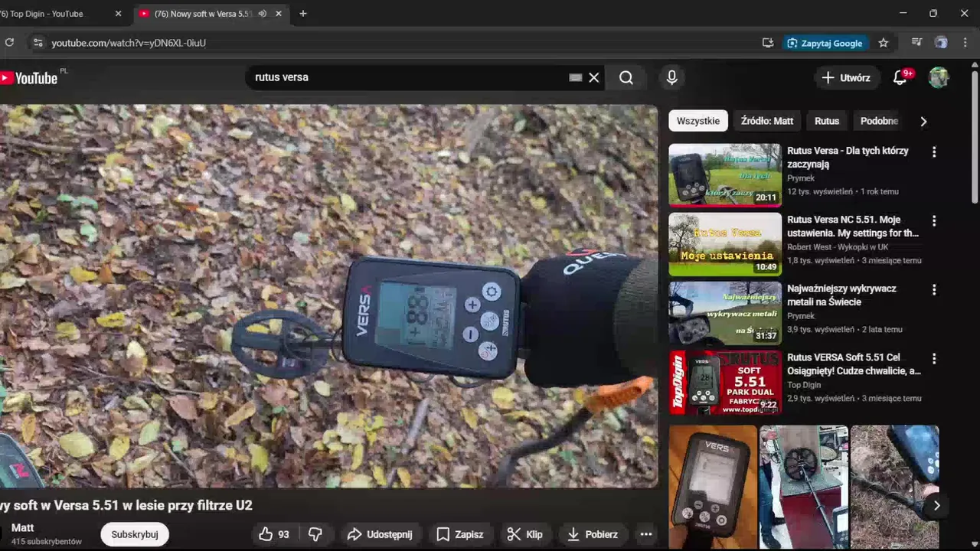Viewport: 980px width, 551px height.
Task: Open options menu for Rutus VERSA Soft 5.51 video
Action: [x=934, y=359]
